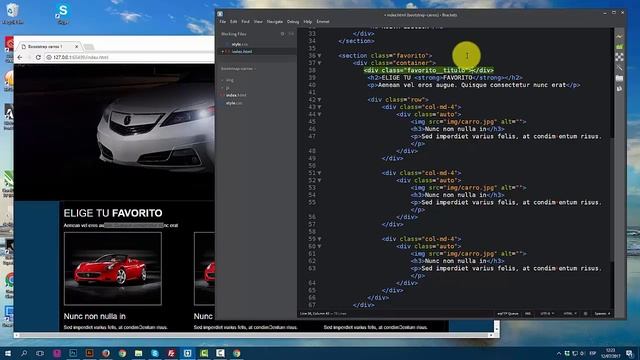640x360 pixels.
Task: Open the Find menu in Brackets
Action: (245, 22)
